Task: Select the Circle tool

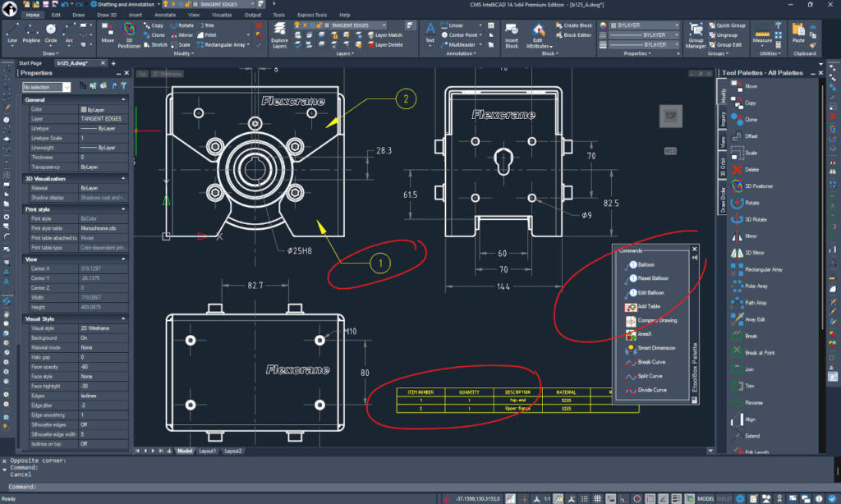Action: [x=50, y=33]
